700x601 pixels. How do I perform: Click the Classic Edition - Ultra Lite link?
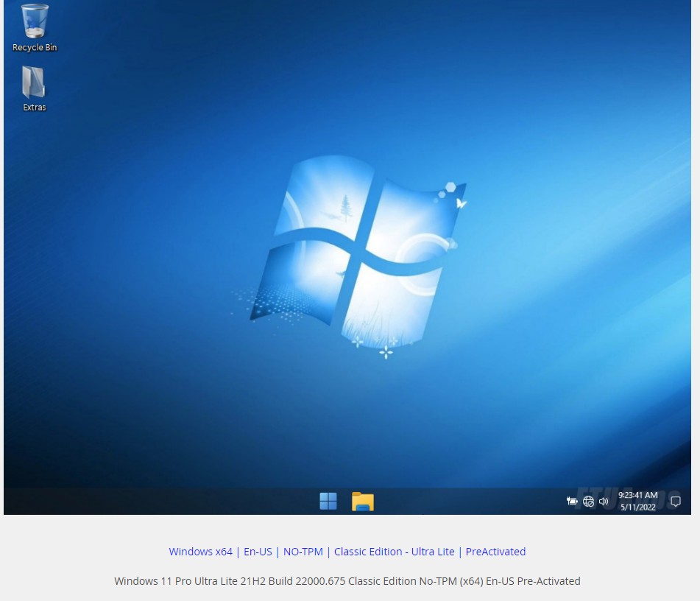coord(395,552)
